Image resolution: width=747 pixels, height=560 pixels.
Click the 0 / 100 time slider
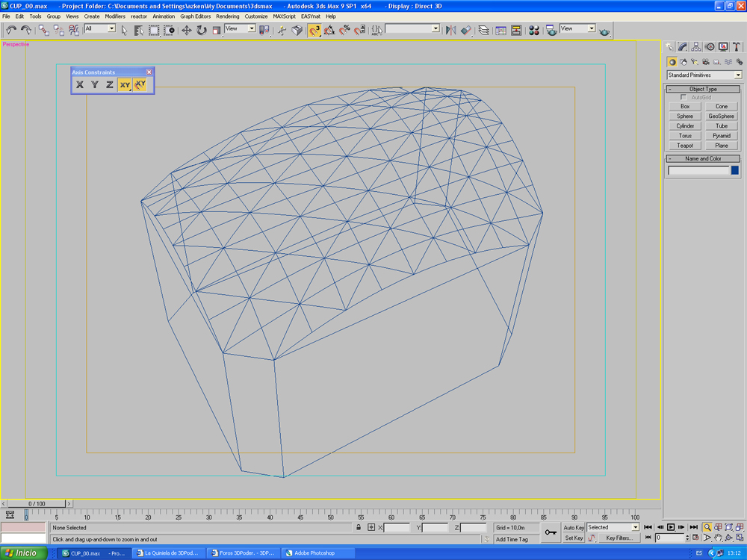coord(36,503)
